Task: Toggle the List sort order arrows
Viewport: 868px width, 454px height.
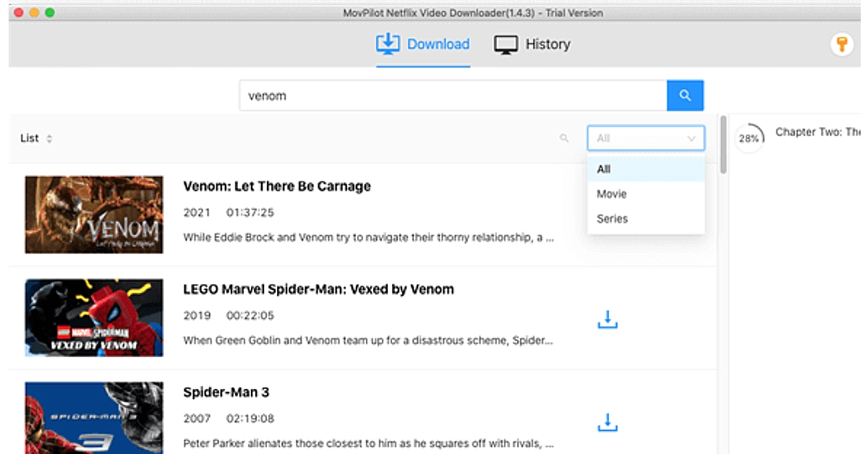Action: click(x=49, y=138)
